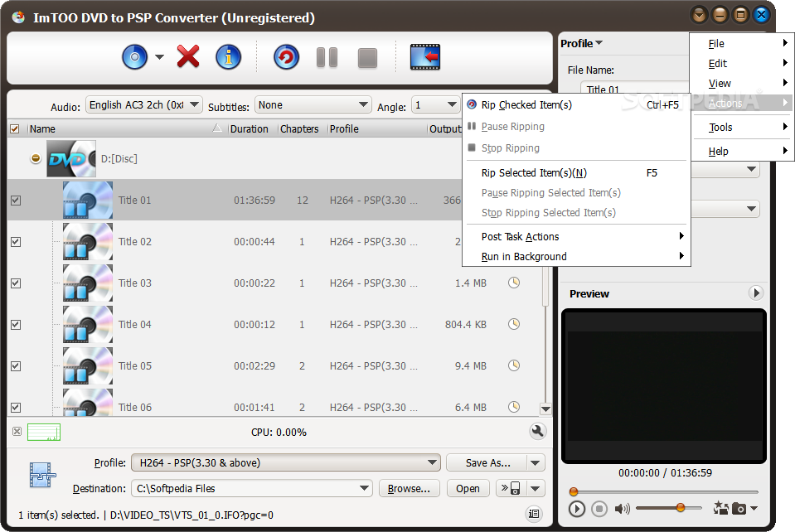Collapse the D:[Disc] tree node
Viewport: 795px width, 532px height.
(36, 158)
